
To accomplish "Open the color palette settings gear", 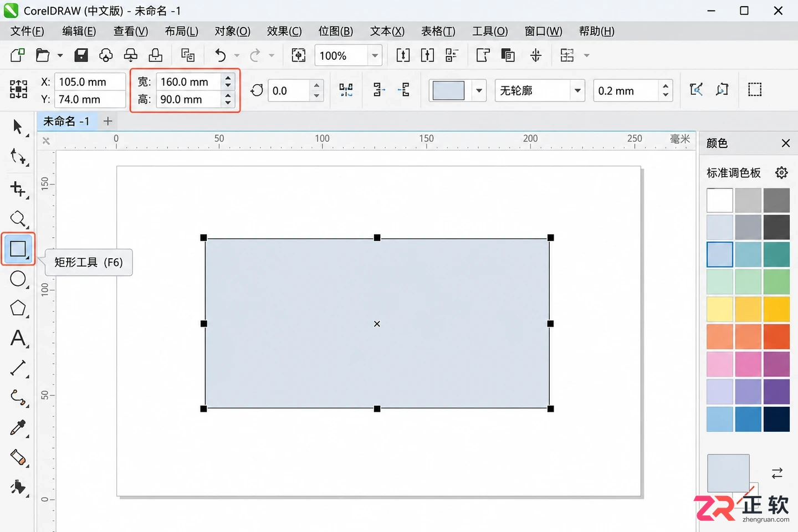I will tap(781, 173).
